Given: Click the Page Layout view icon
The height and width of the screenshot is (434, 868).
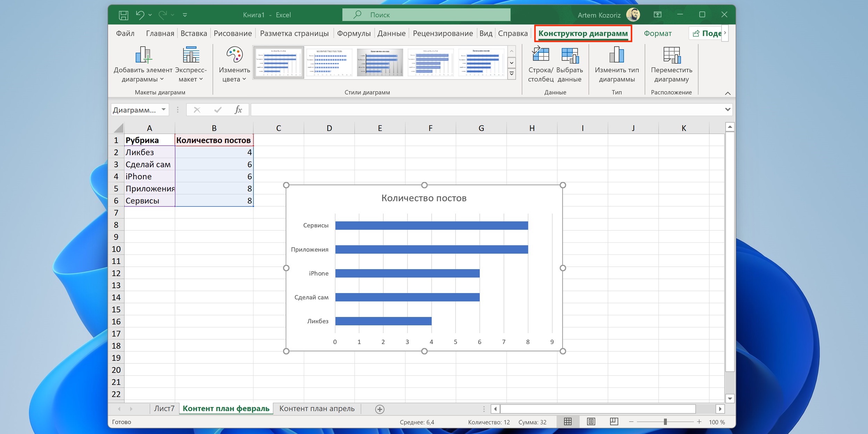Looking at the screenshot, I should tap(591, 422).
